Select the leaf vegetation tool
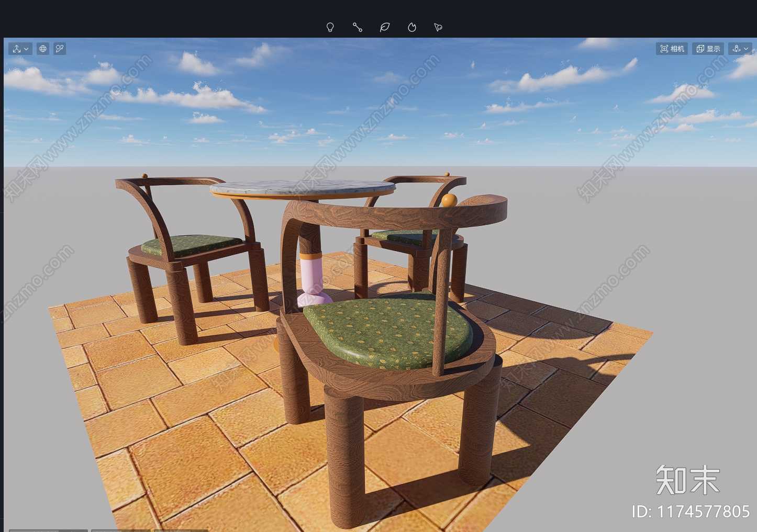 point(385,27)
